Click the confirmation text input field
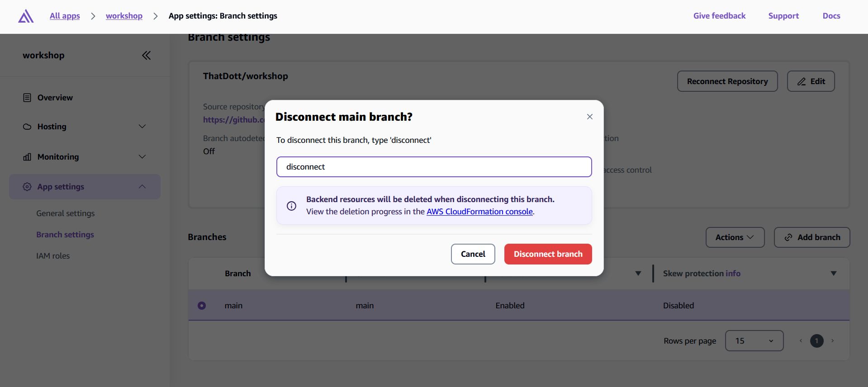Image resolution: width=868 pixels, height=387 pixels. pyautogui.click(x=434, y=167)
